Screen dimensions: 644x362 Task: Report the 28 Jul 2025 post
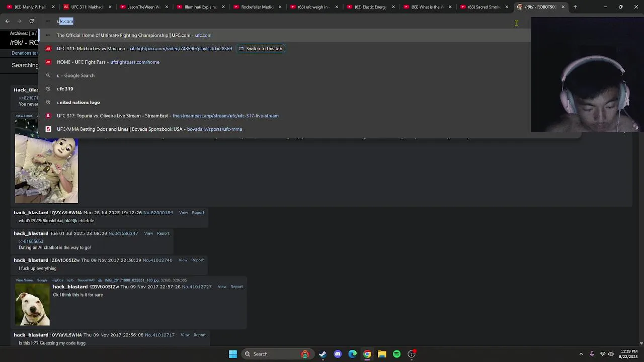198,213
